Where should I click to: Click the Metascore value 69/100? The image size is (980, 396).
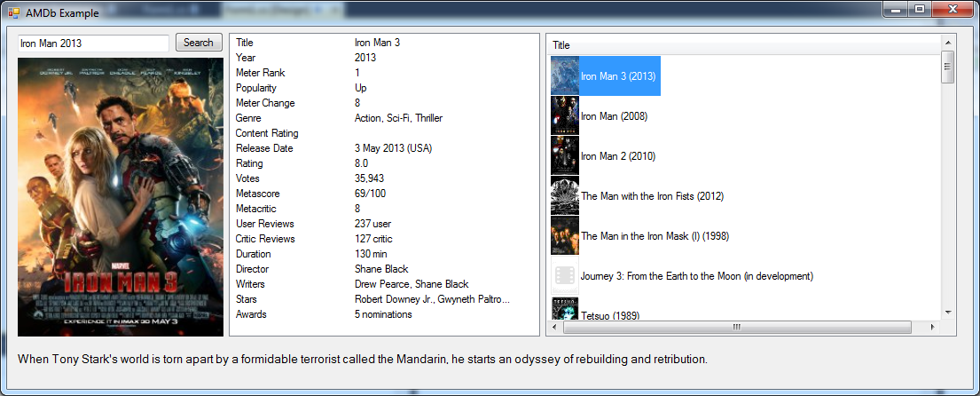[370, 194]
